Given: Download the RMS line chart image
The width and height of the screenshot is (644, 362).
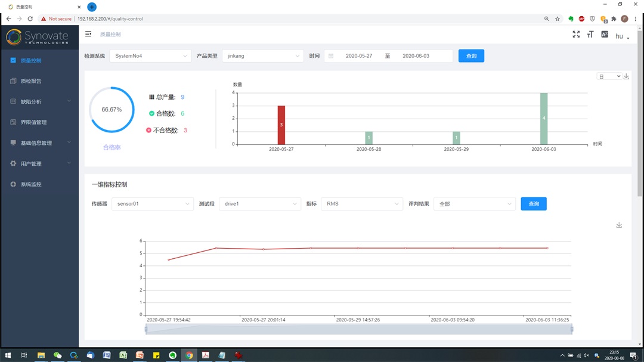Looking at the screenshot, I should tap(619, 225).
